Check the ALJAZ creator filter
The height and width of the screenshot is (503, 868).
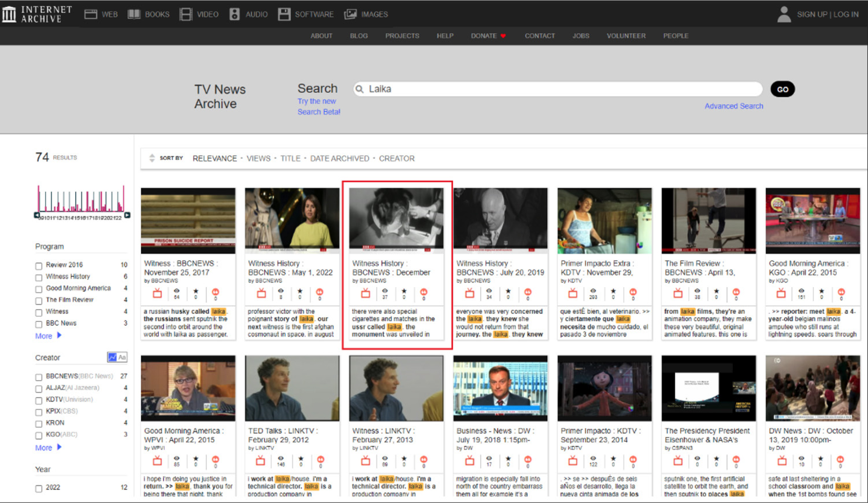point(39,389)
